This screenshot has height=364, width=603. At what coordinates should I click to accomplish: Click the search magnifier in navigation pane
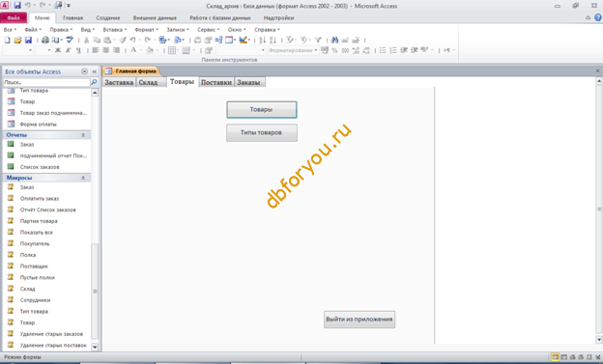94,82
